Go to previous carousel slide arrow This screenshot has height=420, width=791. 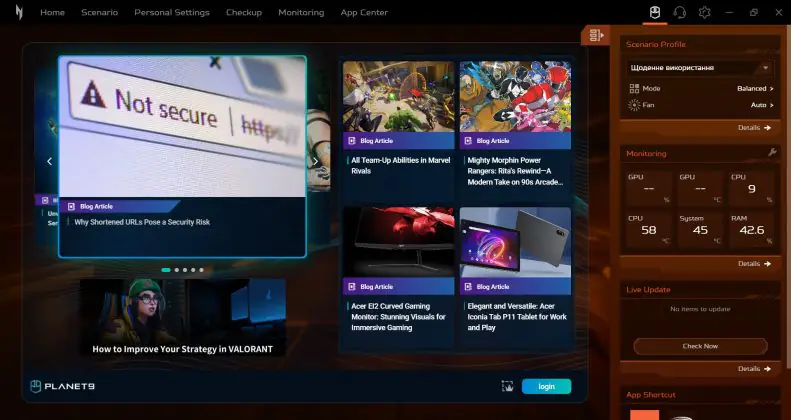pos(49,161)
